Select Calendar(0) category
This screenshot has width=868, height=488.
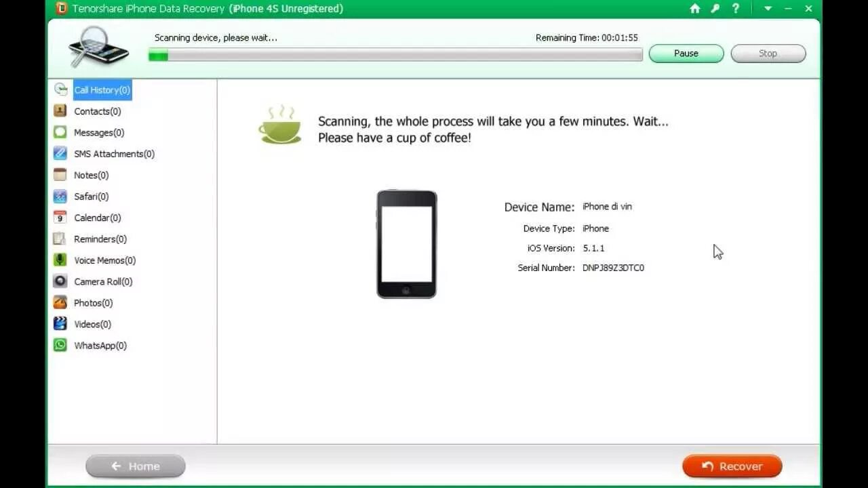click(98, 218)
